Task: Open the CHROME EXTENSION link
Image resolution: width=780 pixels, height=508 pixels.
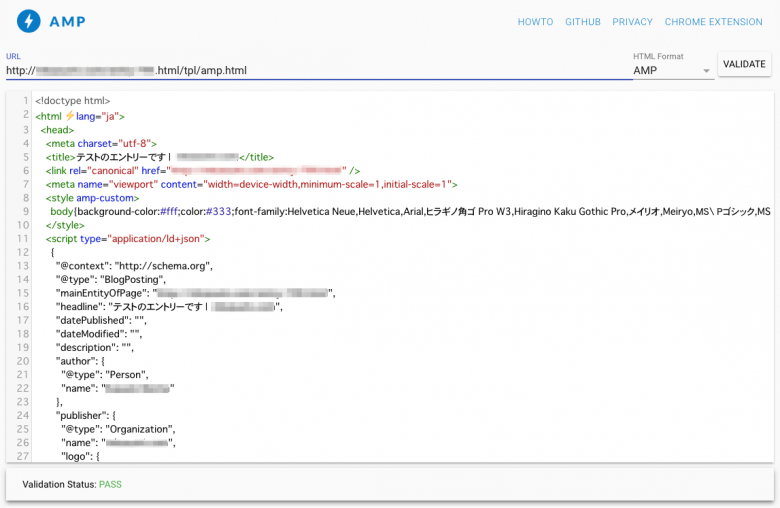Action: (713, 22)
